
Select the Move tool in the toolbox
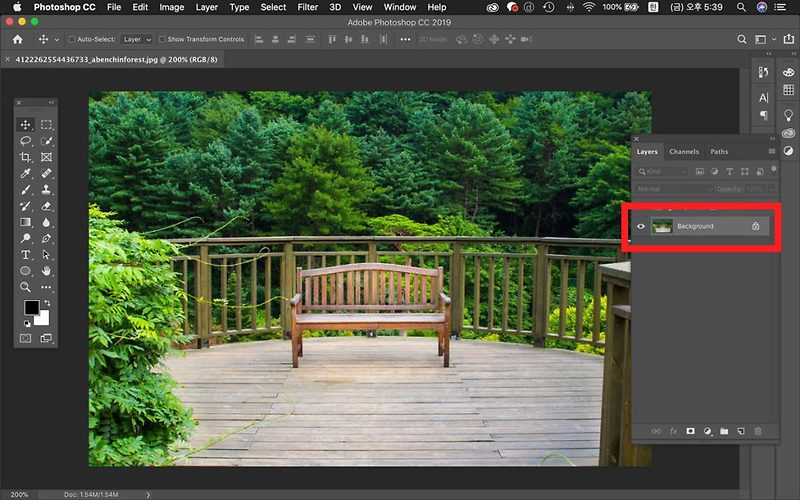(25, 124)
